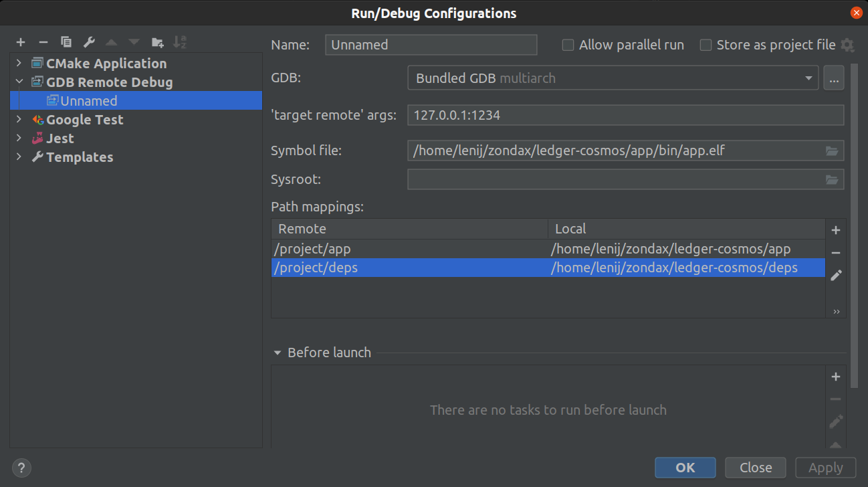Click the CMake Application type icon
This screenshot has height=487, width=868.
[37, 64]
